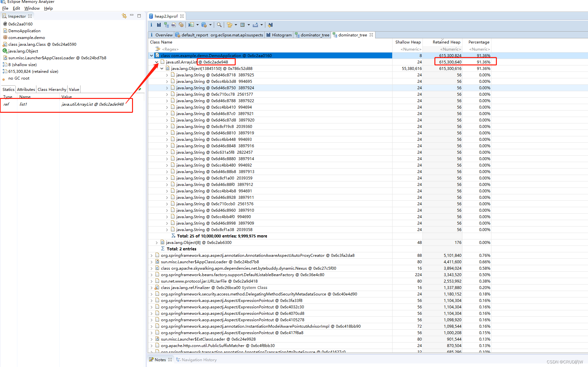
Task: Open Query Browser database icon
Action: pyautogui.click(x=204, y=25)
